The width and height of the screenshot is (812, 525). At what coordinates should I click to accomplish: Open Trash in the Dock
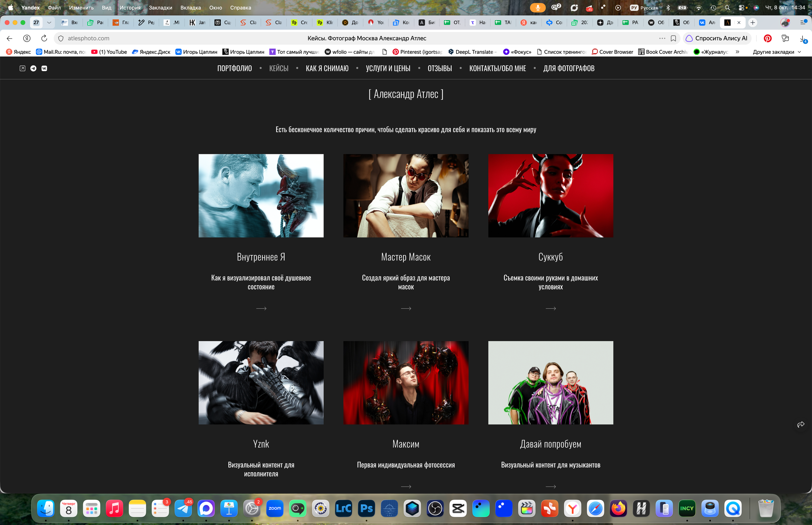[766, 508]
